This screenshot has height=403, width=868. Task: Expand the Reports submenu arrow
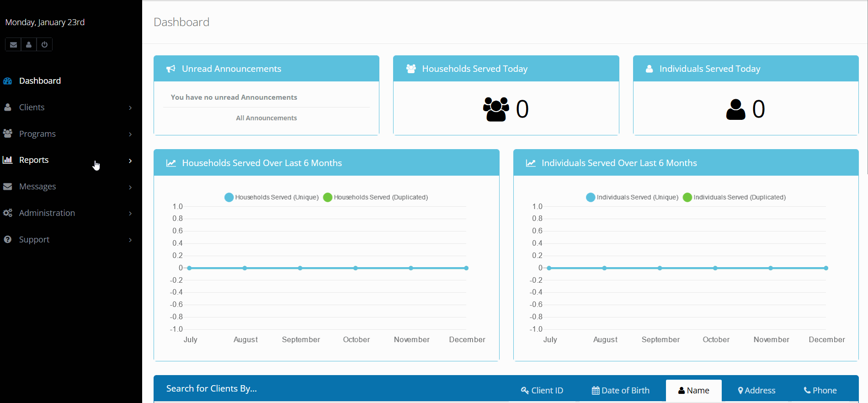(x=130, y=161)
